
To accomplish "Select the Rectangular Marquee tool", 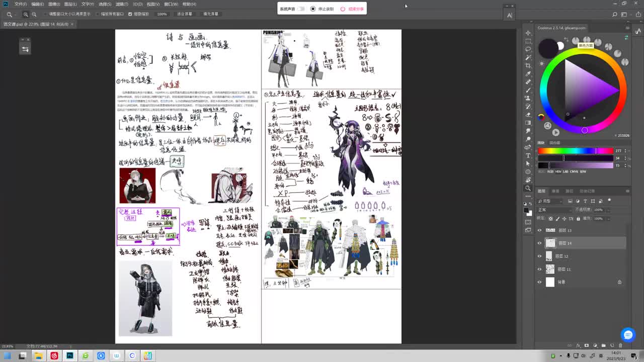I will [x=528, y=41].
